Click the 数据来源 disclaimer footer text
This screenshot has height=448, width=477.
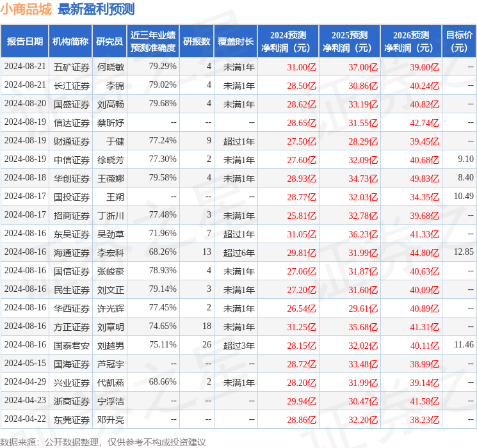(103, 442)
